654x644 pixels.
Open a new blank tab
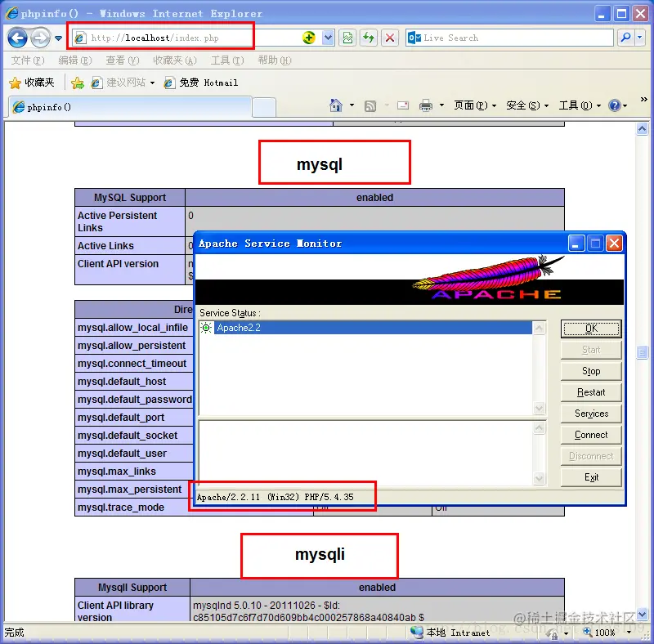click(264, 108)
